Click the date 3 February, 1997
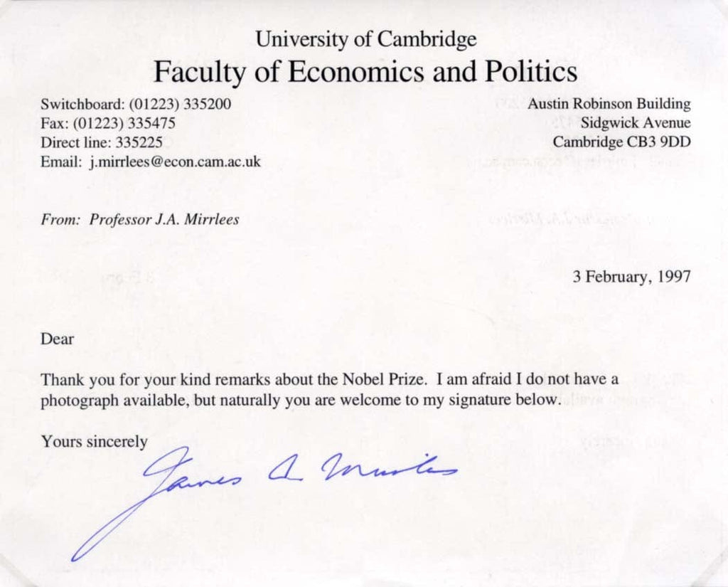Screen dimensions: 728x587 (x=631, y=277)
